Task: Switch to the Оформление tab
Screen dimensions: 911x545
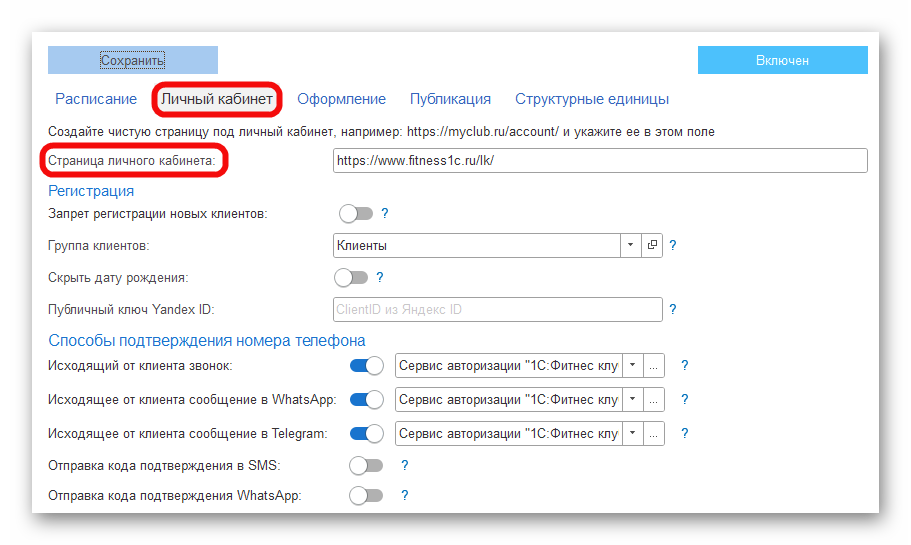Action: click(x=342, y=99)
